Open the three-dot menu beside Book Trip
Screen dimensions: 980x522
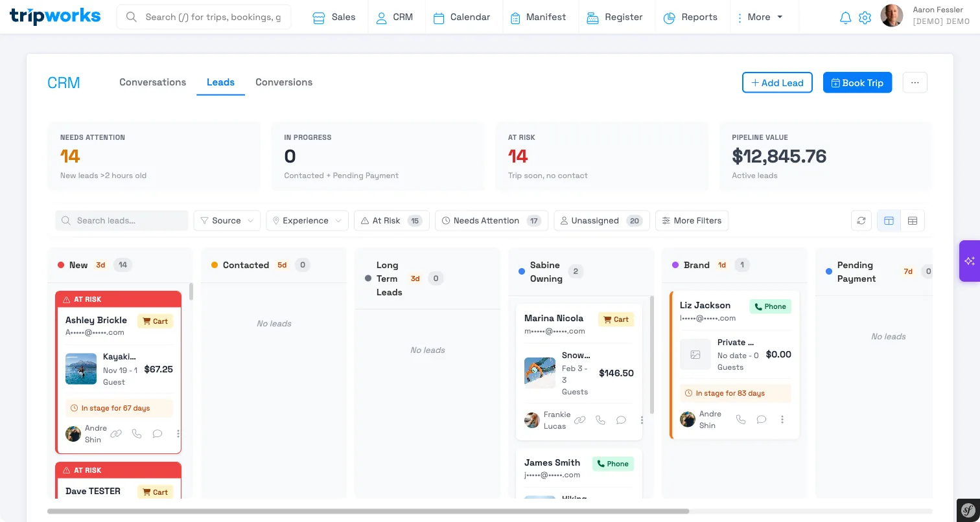tap(915, 83)
